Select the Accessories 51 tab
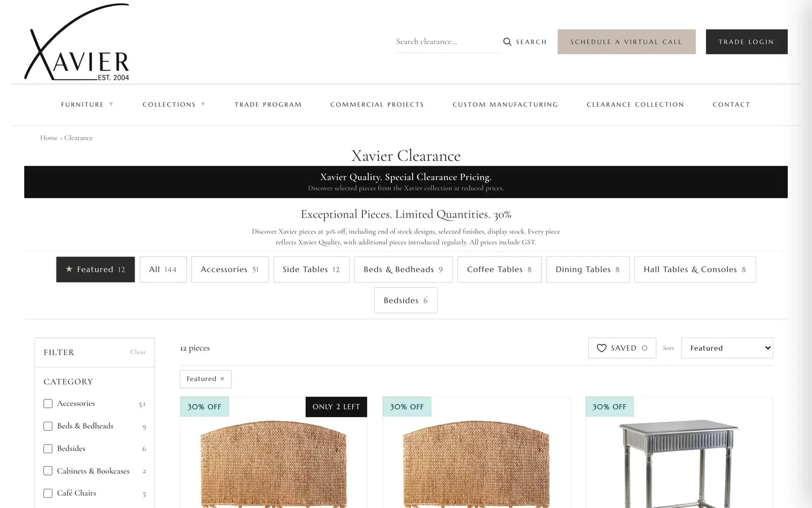 pyautogui.click(x=230, y=269)
